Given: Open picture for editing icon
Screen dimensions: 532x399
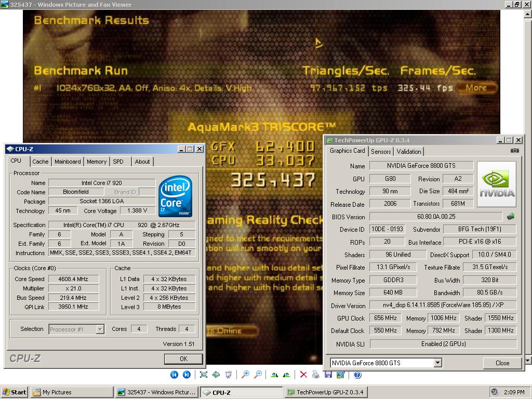Looking at the screenshot, I should tap(341, 375).
